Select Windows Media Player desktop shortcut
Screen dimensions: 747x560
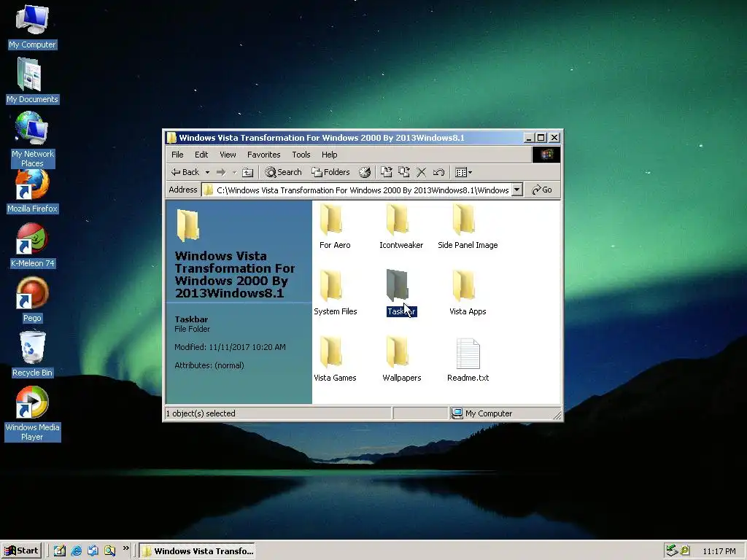click(x=32, y=413)
